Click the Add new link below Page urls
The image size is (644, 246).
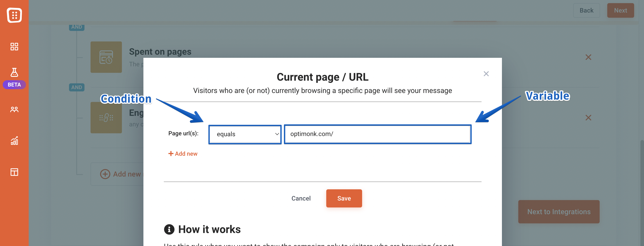183,153
